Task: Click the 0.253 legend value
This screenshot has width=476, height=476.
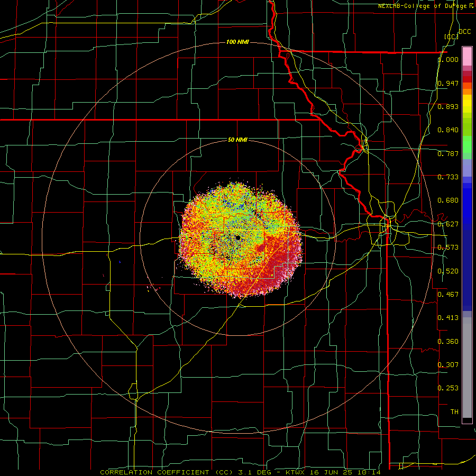Action: (448, 388)
